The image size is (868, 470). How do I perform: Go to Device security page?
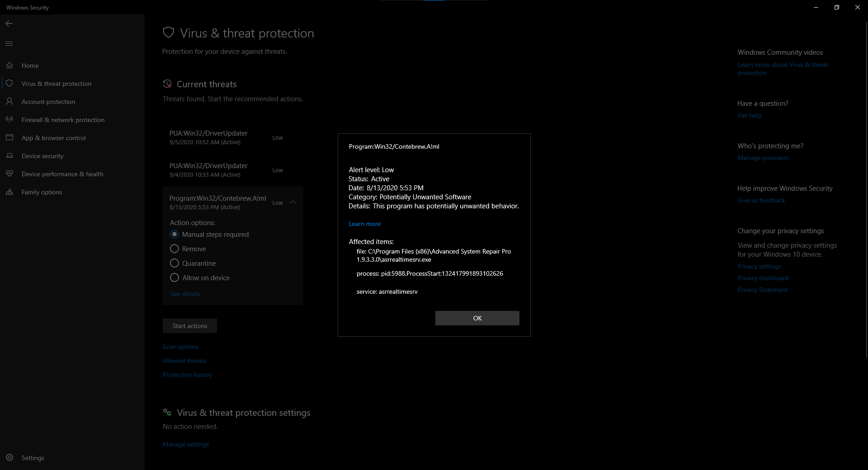[x=72, y=156]
